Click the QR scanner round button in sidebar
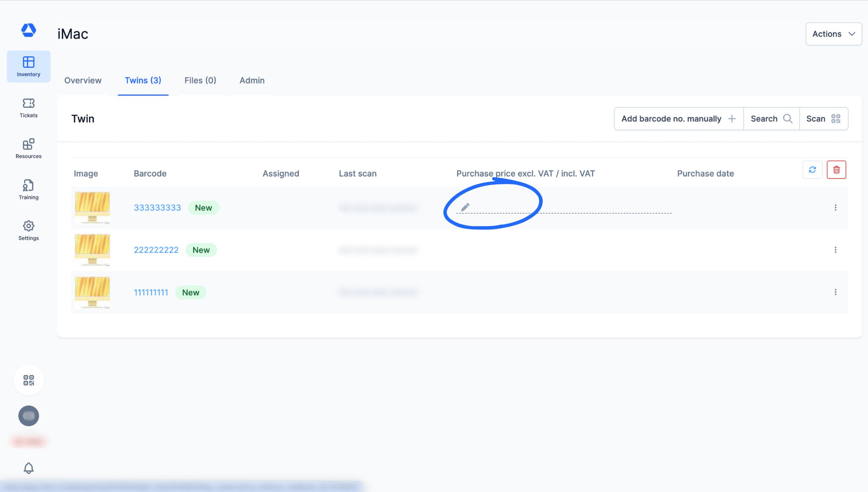This screenshot has height=492, width=868. 28,380
